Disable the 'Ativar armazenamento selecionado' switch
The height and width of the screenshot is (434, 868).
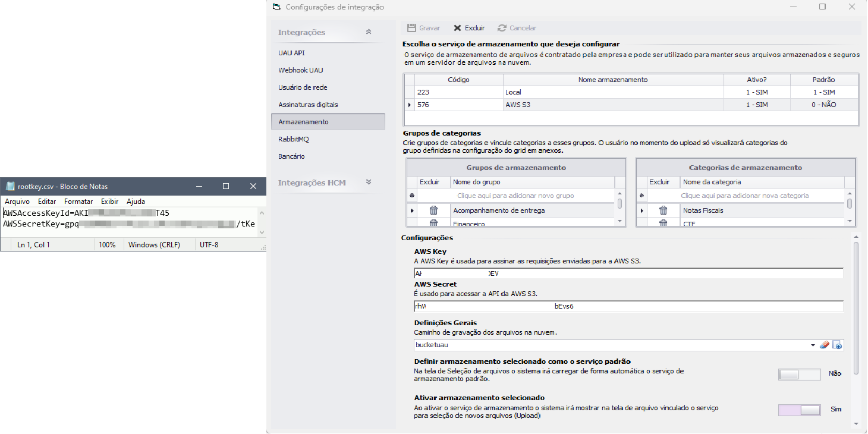click(799, 410)
